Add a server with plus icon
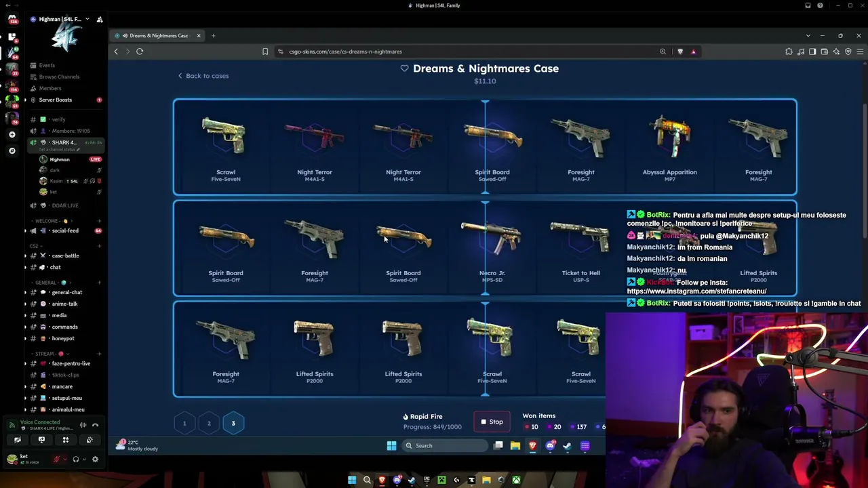 pyautogui.click(x=12, y=135)
